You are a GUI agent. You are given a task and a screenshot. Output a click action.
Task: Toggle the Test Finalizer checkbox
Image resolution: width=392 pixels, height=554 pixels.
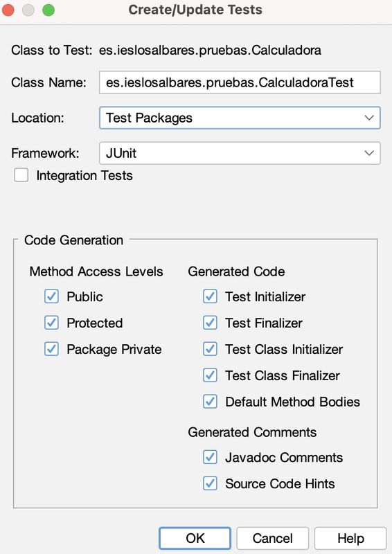(x=210, y=323)
